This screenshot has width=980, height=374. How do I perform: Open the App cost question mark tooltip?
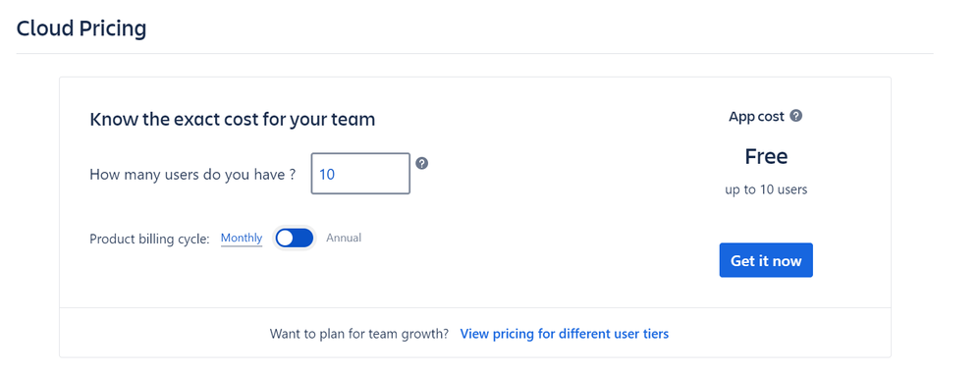click(x=795, y=116)
